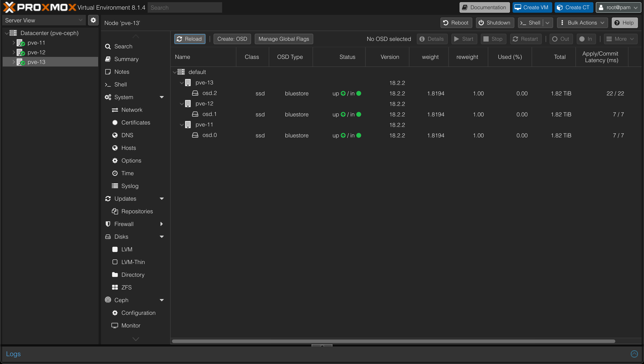Viewport: 644px width, 364px height.
Task: Click the Repositories icon
Action: (115, 211)
